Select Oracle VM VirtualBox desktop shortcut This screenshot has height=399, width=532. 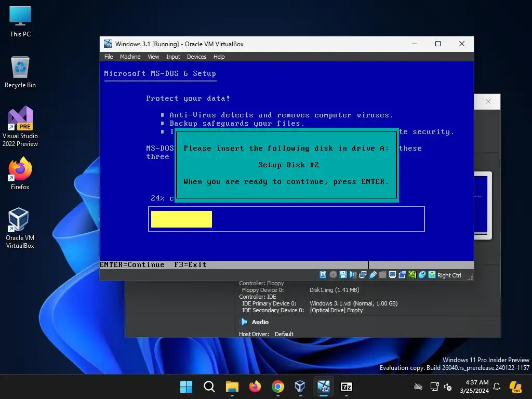[20, 228]
